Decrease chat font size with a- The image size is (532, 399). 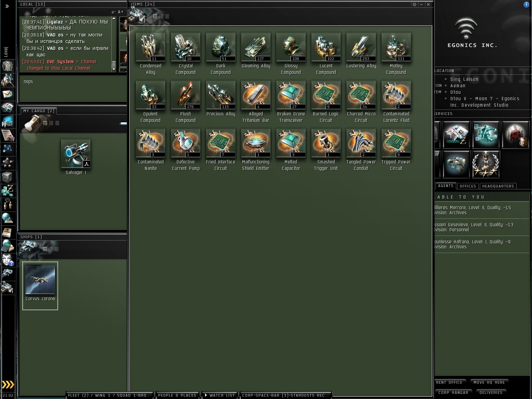click(x=114, y=12)
